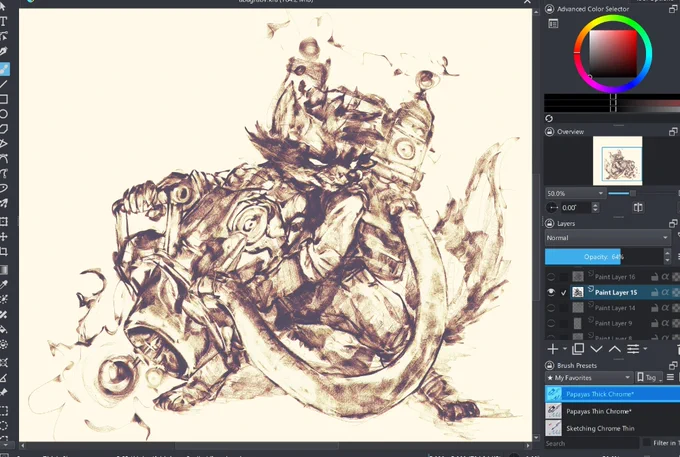Show Paint Layer 16 with its eye icon
Image resolution: width=680 pixels, height=457 pixels.
click(x=551, y=277)
